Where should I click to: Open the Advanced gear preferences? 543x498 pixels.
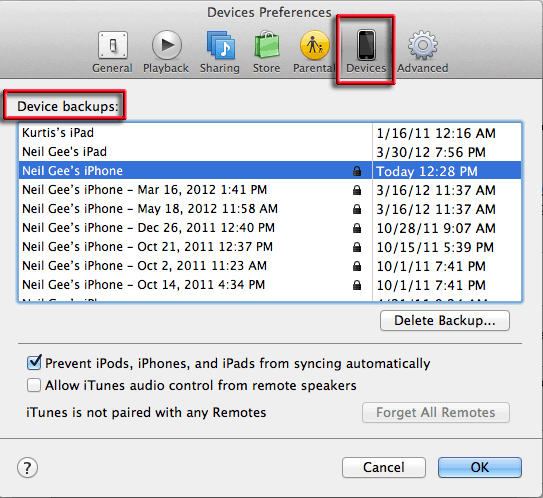422,52
